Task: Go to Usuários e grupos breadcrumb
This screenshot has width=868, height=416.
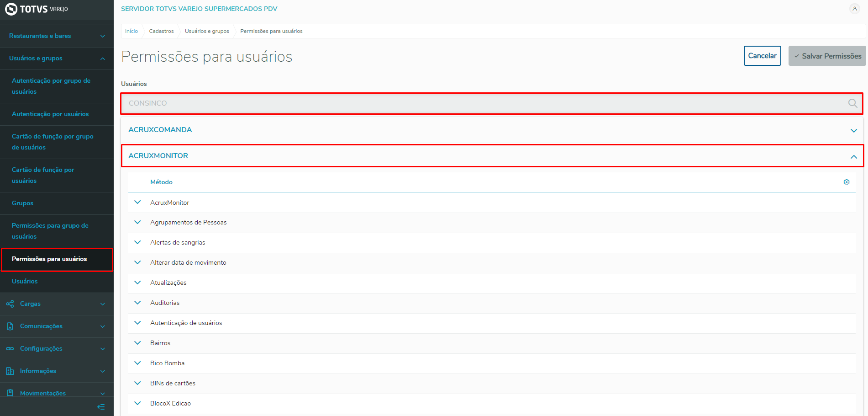Action: coord(207,31)
